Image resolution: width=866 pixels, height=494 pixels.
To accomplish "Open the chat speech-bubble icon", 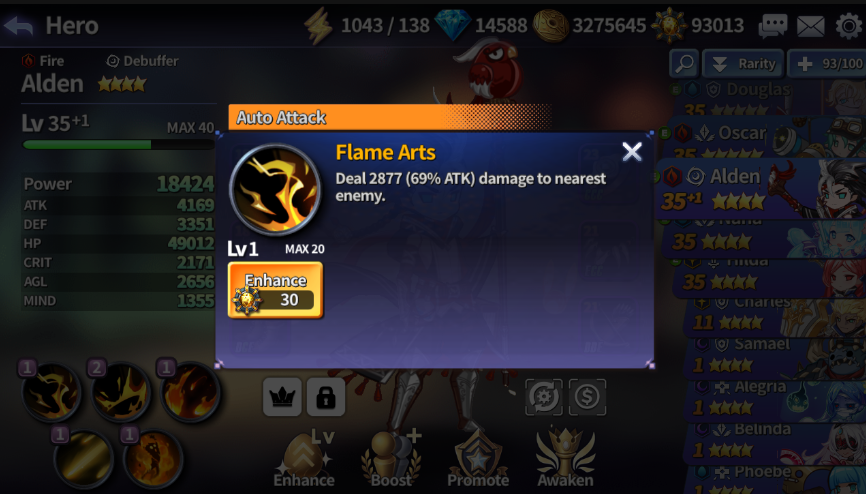I will [x=772, y=25].
